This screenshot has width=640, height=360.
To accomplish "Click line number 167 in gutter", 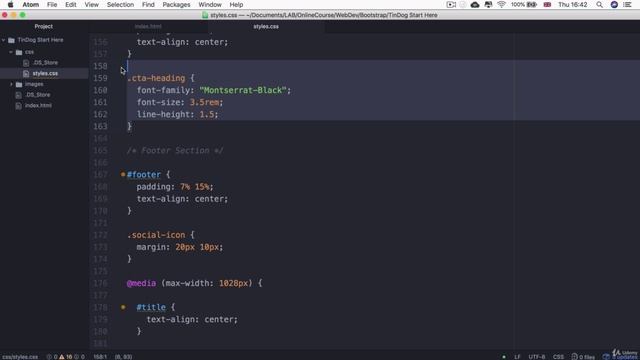I will point(100,175).
